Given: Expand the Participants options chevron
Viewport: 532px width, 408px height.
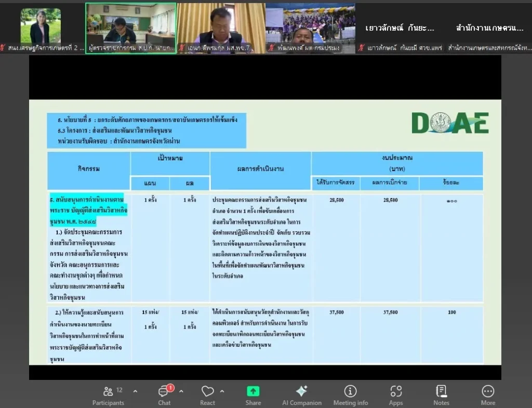Looking at the screenshot, I should (136, 391).
